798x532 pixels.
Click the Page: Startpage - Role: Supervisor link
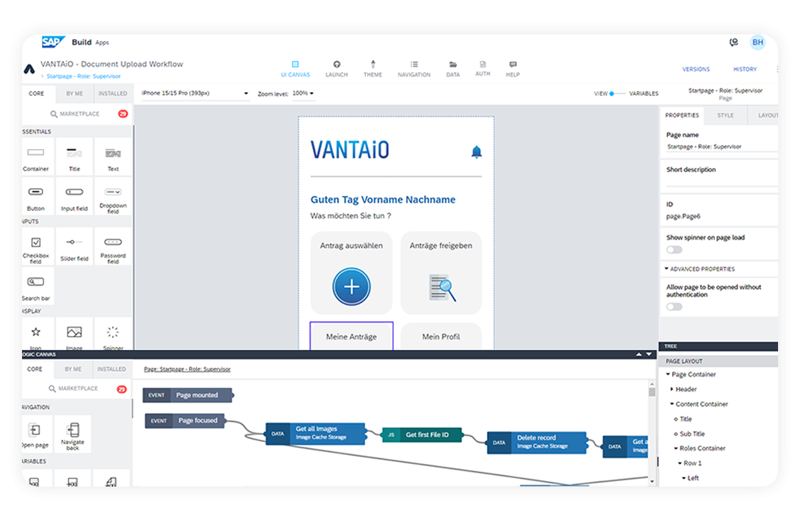pos(187,369)
